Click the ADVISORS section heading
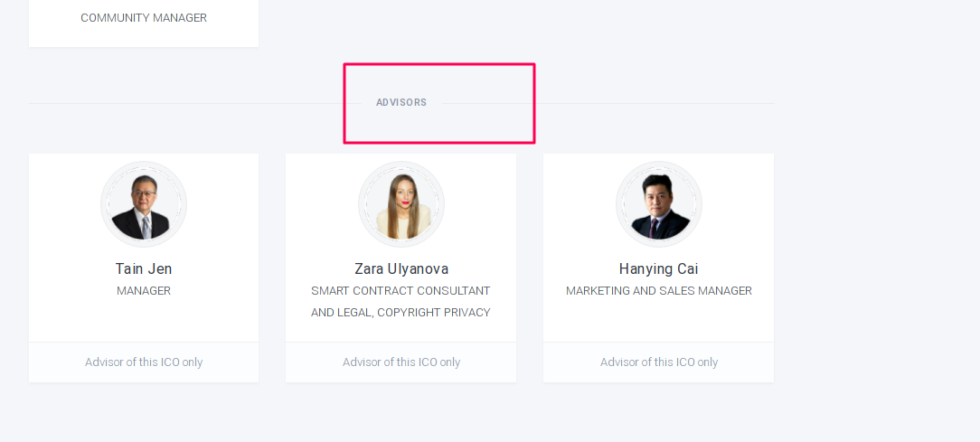The height and width of the screenshot is (442, 980). tap(401, 102)
